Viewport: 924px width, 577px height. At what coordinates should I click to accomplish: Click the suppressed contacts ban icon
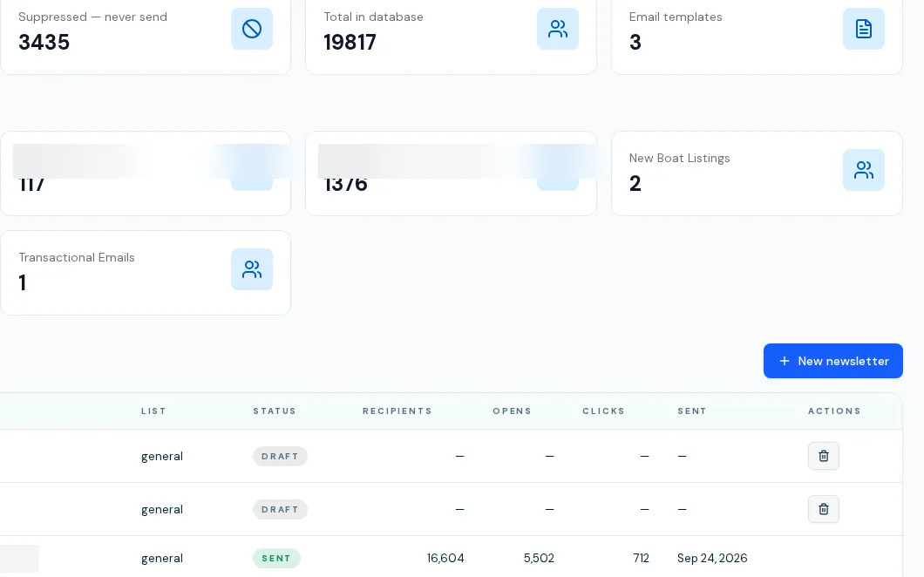(252, 29)
